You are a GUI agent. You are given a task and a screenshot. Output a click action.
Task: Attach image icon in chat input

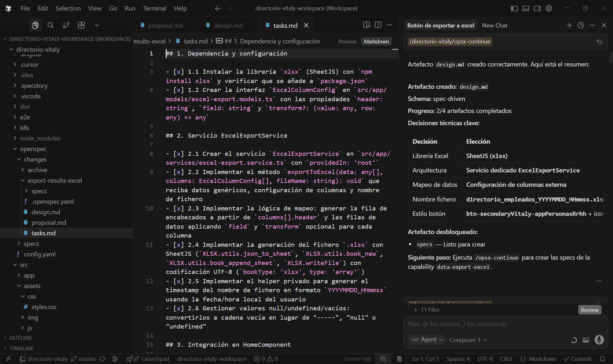(586, 340)
